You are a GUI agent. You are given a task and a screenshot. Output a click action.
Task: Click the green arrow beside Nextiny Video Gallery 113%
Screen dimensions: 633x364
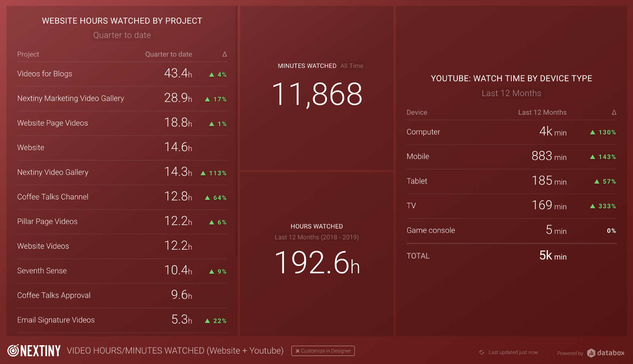click(x=203, y=173)
